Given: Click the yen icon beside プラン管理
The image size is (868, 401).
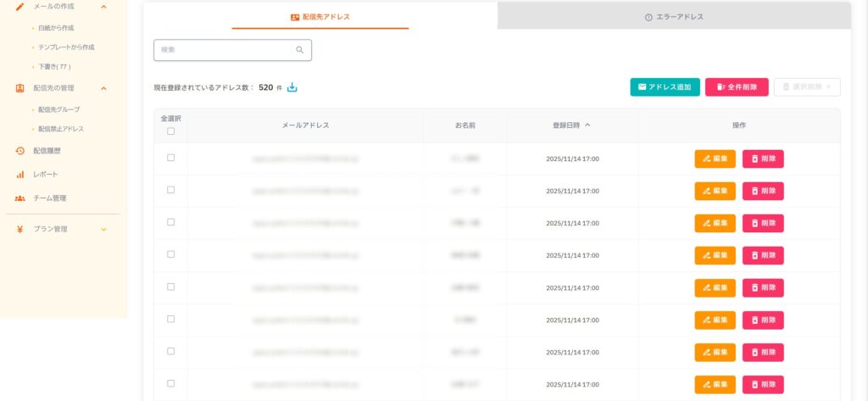Looking at the screenshot, I should (19, 229).
